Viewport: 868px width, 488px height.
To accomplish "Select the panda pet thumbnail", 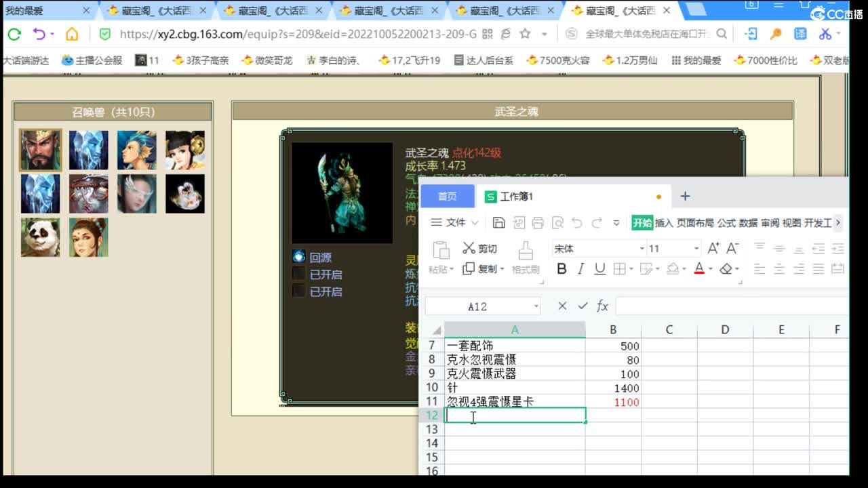I will 40,237.
